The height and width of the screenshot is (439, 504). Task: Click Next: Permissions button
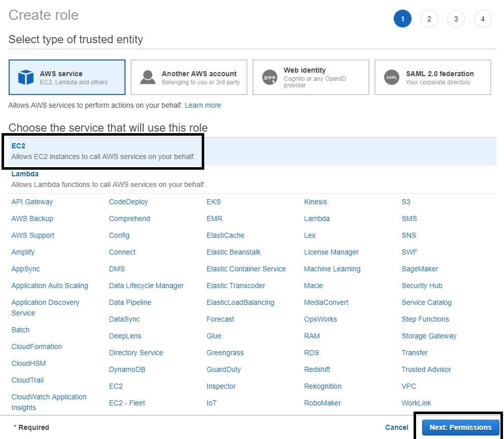tap(461, 427)
